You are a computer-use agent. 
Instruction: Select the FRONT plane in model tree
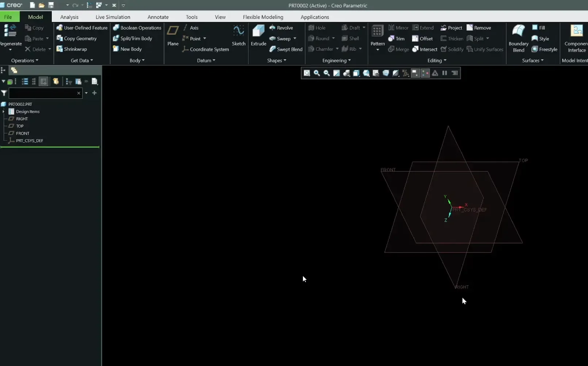[x=22, y=134]
